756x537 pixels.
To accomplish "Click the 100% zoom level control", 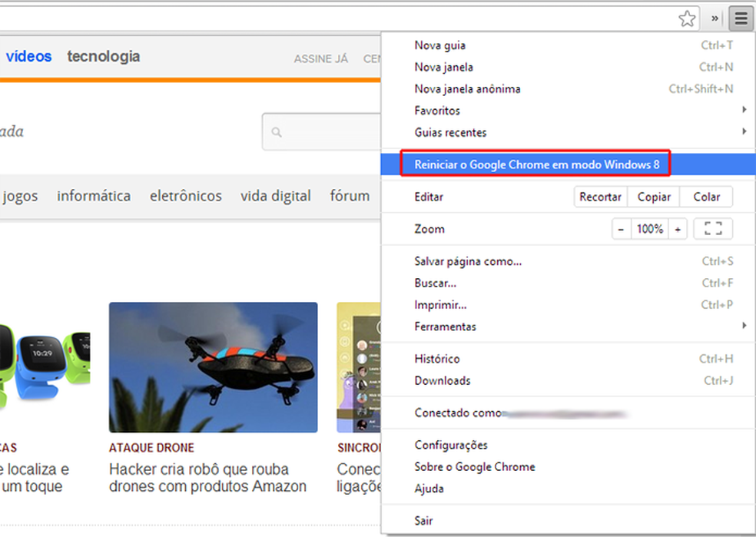I will pos(649,228).
